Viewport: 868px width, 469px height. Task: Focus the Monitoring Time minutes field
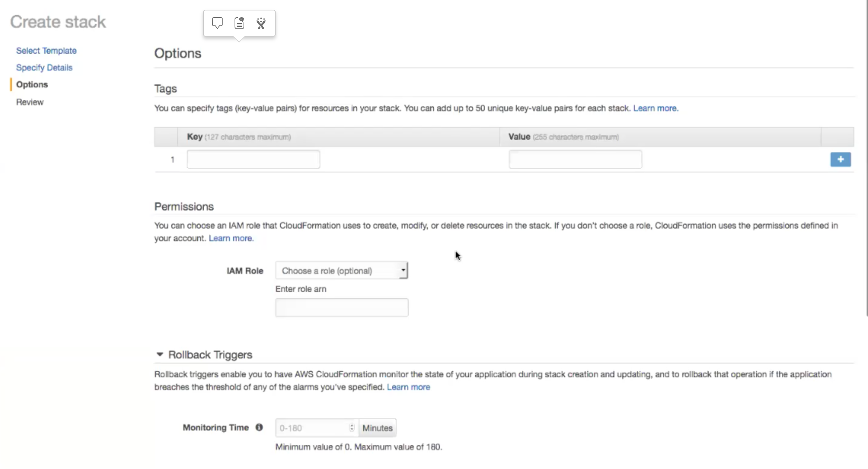point(312,428)
